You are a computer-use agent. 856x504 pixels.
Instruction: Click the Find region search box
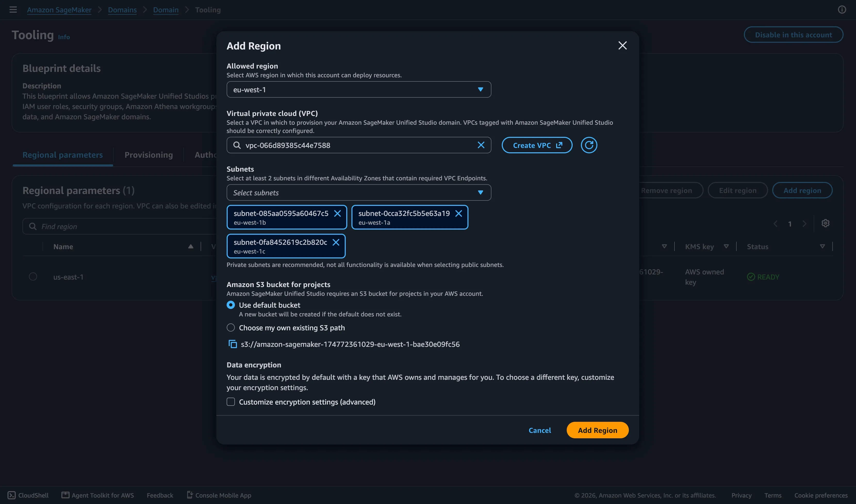pyautogui.click(x=119, y=226)
